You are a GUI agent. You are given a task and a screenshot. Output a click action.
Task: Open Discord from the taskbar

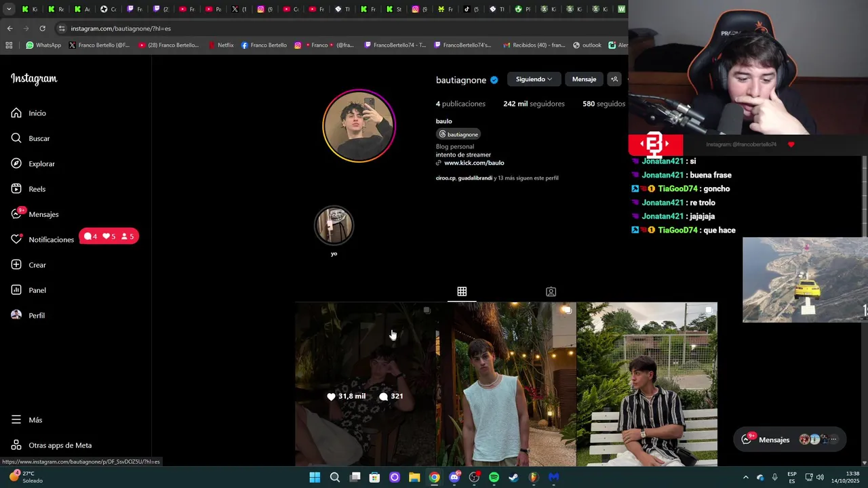(454, 477)
